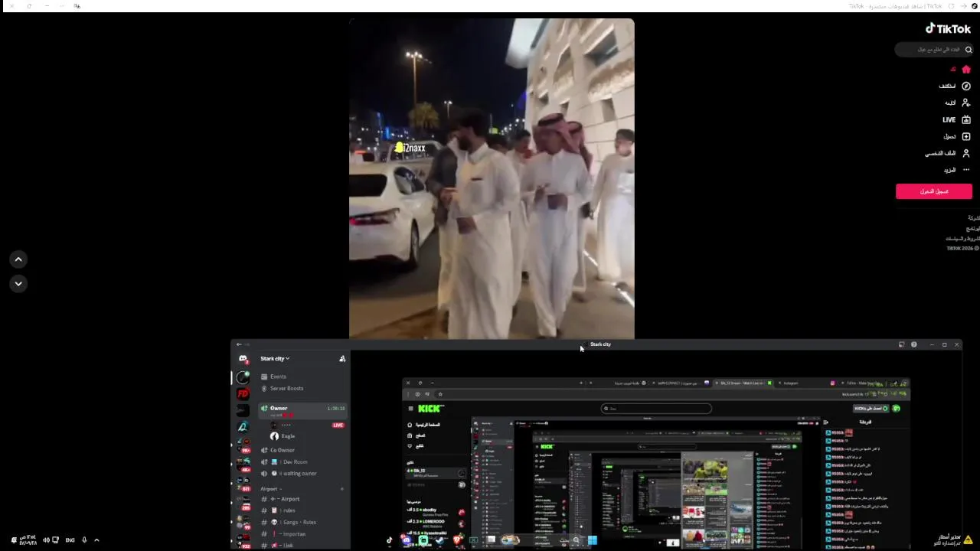Expand the Stark city server dropdown
The image size is (980, 551).
(275, 358)
